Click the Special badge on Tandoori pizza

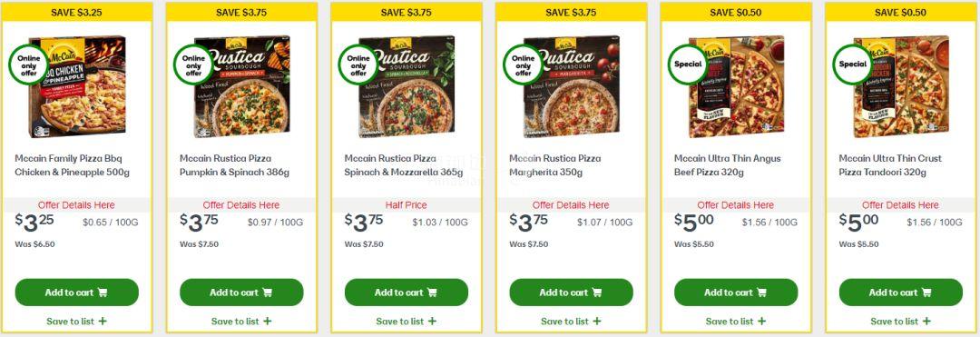pos(852,64)
